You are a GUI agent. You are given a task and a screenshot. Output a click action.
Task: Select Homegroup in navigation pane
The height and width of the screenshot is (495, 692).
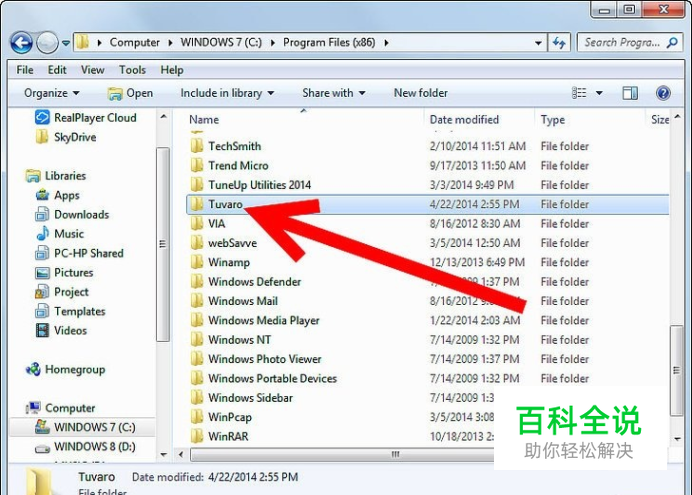click(x=65, y=369)
